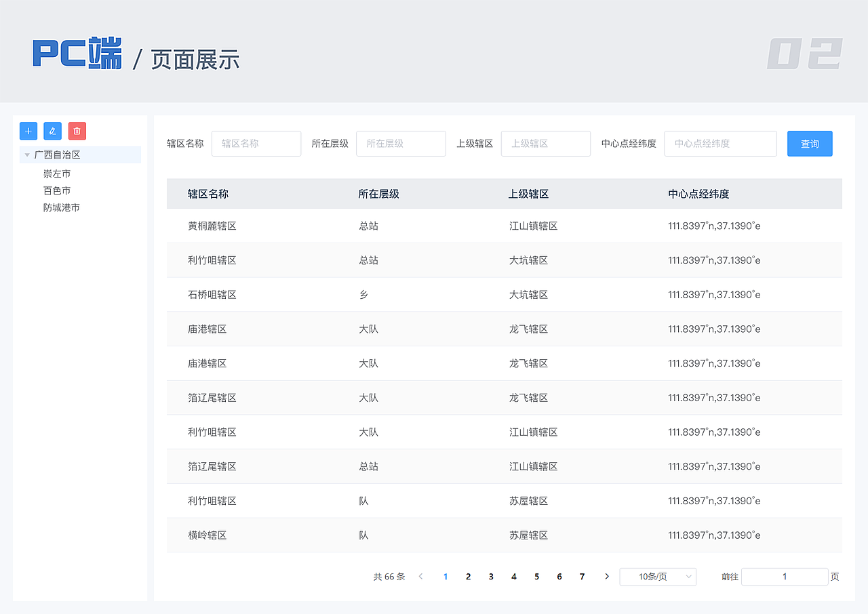
Task: Click the red trash delete icon
Action: click(x=77, y=131)
